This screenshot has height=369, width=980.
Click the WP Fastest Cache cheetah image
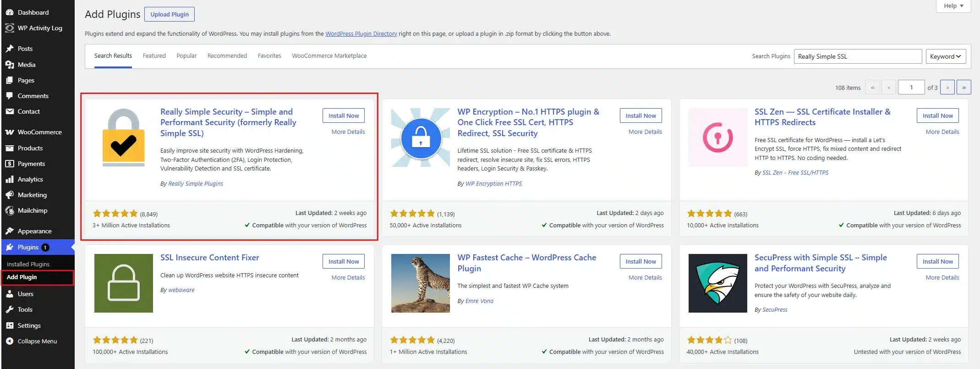click(x=421, y=283)
